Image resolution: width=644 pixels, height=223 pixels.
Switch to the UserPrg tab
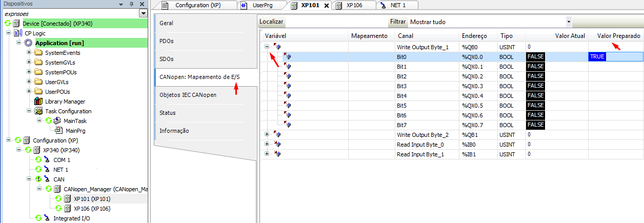(x=266, y=5)
